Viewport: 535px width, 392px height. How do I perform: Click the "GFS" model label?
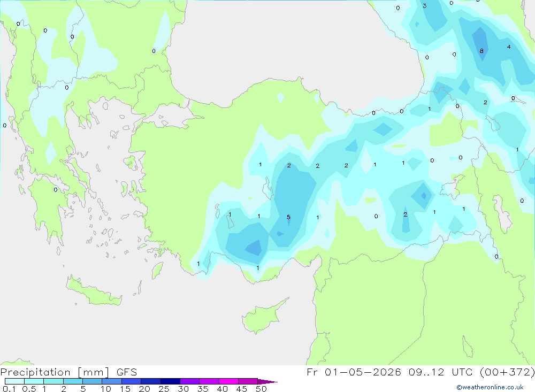click(127, 372)
